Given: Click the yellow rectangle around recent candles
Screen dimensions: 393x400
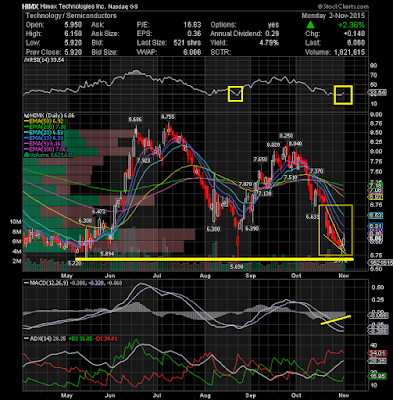Looking at the screenshot, I should pos(336,230).
